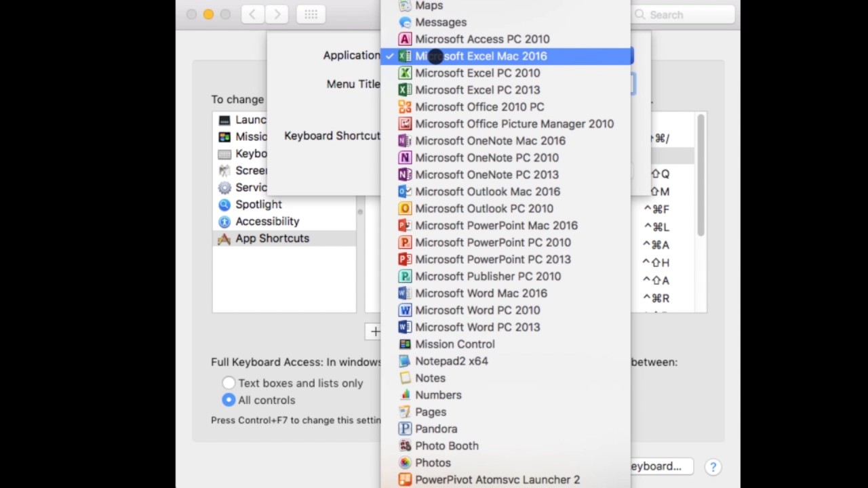Choose Maps from the application list

click(506, 5)
